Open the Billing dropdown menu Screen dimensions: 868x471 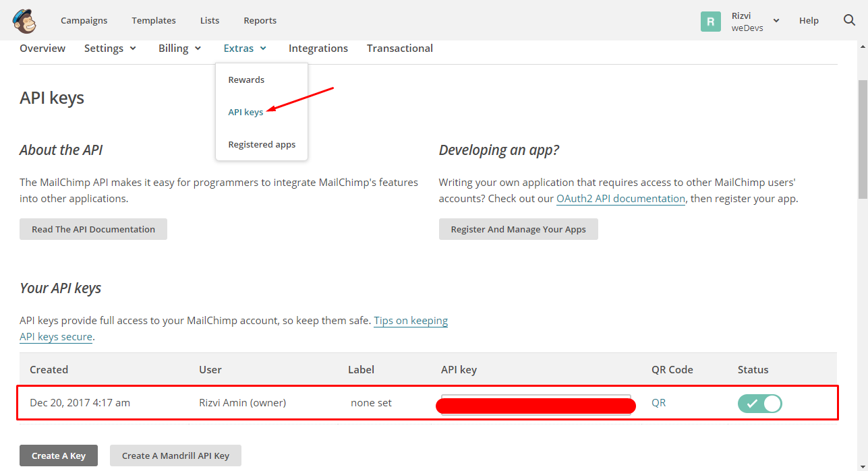(179, 49)
